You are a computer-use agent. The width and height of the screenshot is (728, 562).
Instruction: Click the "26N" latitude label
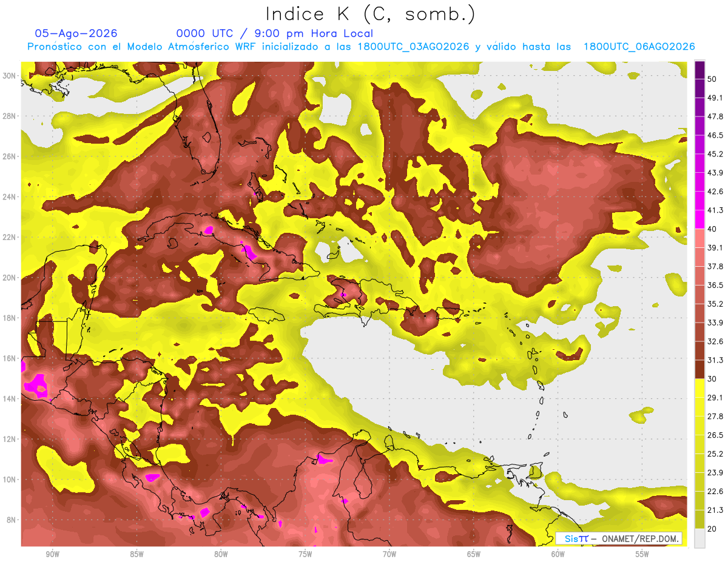(x=10, y=156)
